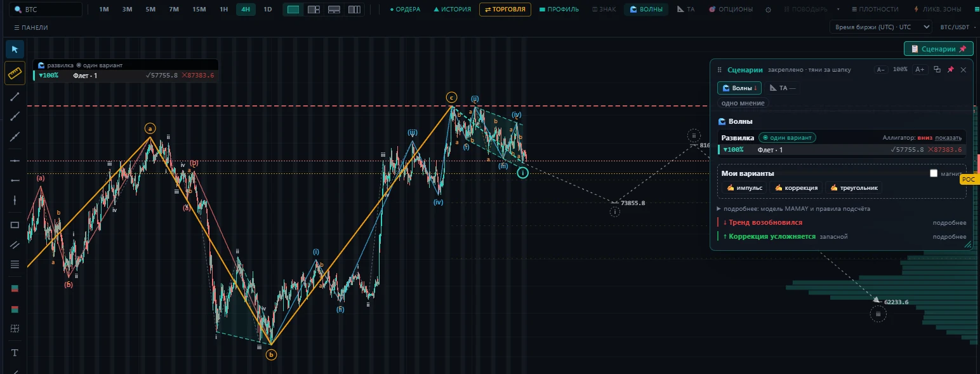
Task: Open dropdown arrow next to ПОВОДЫРЬ
Action: [x=838, y=10]
